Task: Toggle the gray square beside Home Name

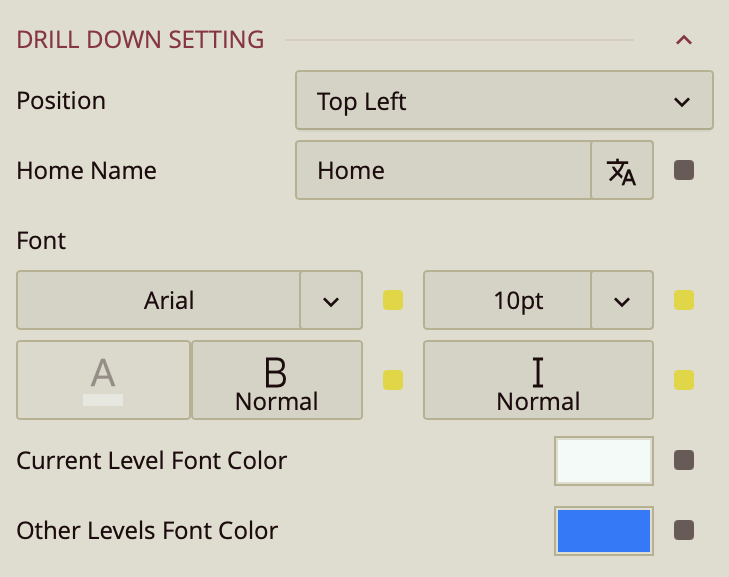Action: (684, 171)
